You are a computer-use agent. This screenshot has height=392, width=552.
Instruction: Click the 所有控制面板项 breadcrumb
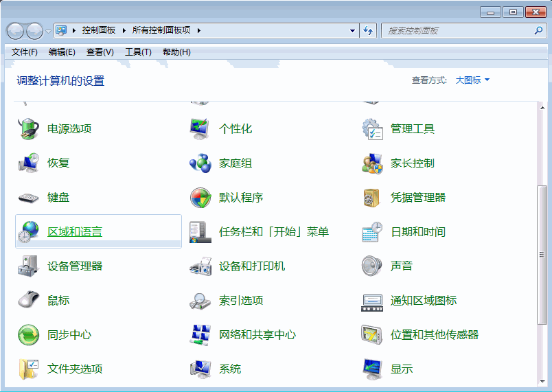161,30
